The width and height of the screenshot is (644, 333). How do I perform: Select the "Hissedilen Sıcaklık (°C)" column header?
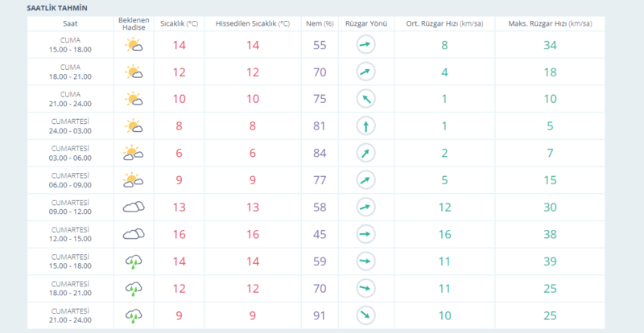(x=252, y=23)
